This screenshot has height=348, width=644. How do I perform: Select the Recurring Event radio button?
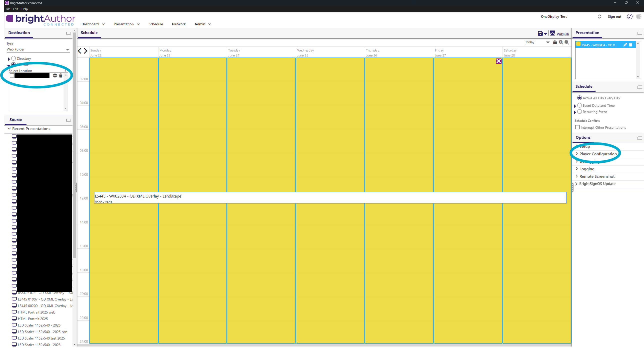(580, 112)
